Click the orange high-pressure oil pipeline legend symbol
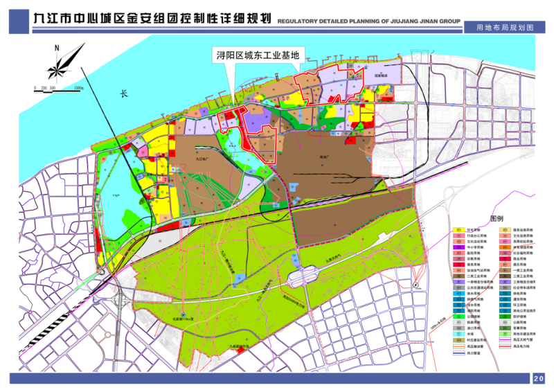 point(459,346)
